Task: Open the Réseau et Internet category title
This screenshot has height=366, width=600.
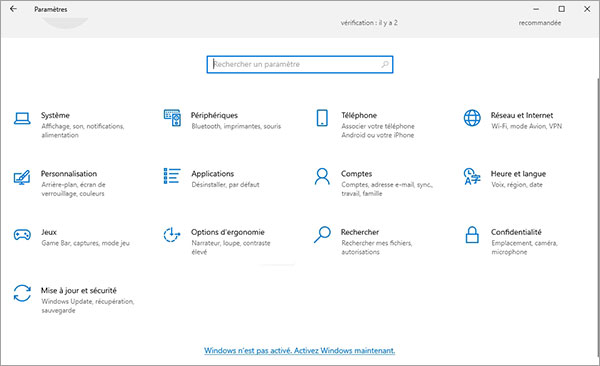Action: (x=522, y=115)
